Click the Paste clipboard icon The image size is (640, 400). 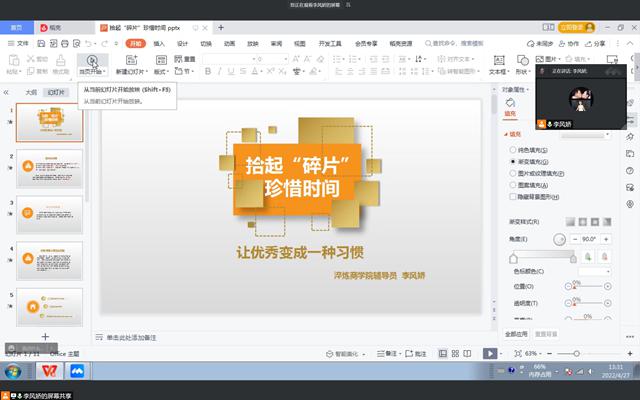(x=14, y=60)
